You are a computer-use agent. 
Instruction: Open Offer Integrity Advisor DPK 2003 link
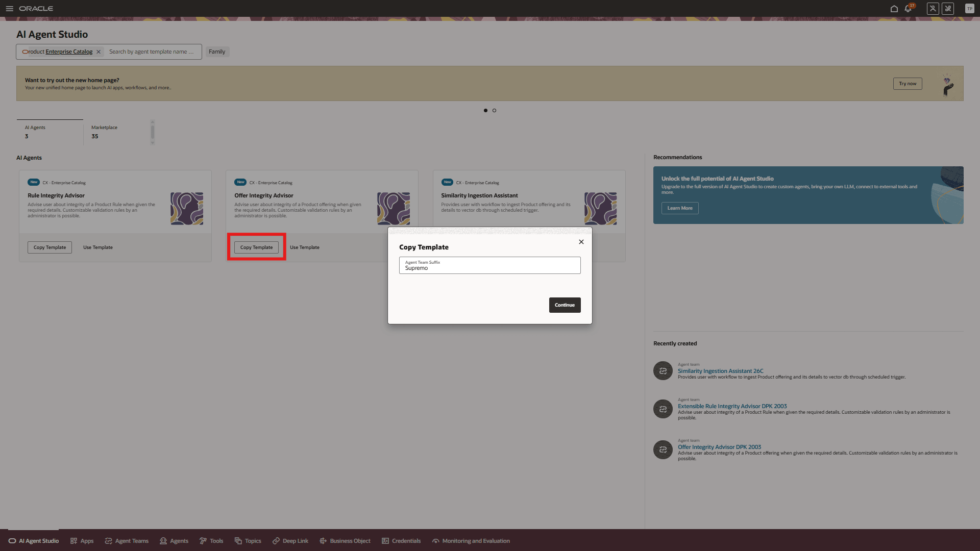tap(719, 447)
